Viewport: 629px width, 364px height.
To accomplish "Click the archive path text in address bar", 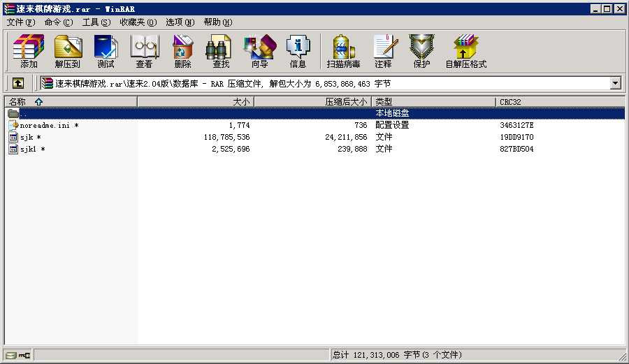I will 223,83.
